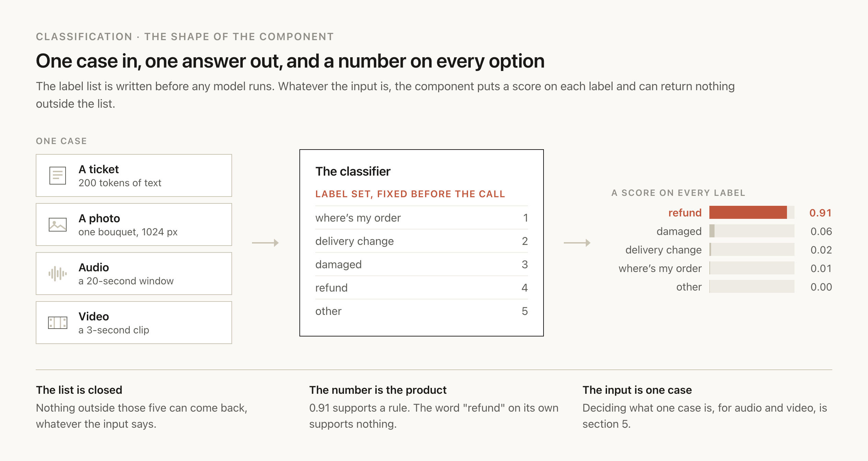This screenshot has width=868, height=461.
Task: Click the 0.91 refund score value
Action: tap(820, 213)
